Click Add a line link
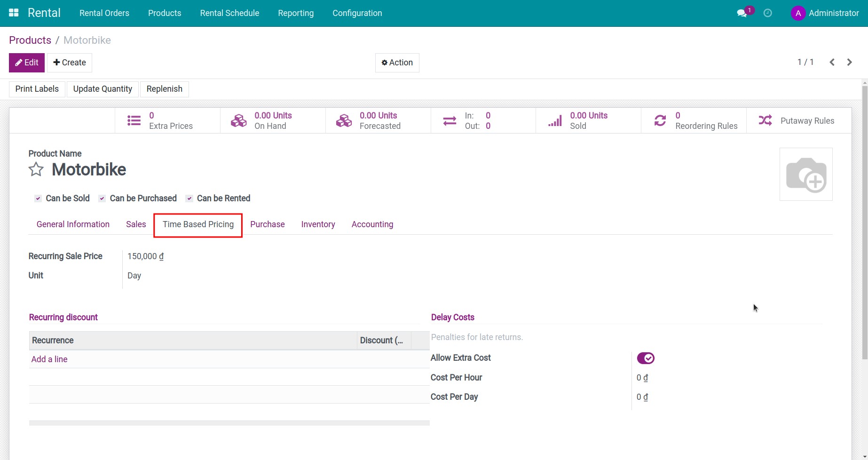The image size is (868, 460). click(49, 359)
